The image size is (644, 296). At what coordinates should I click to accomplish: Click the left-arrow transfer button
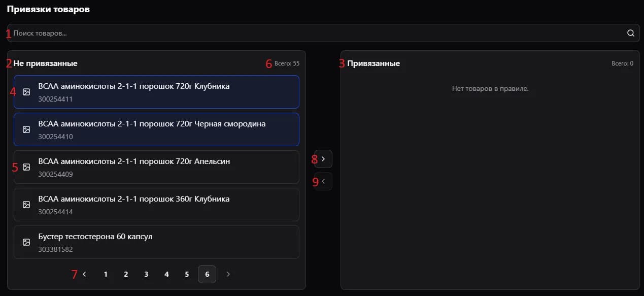(323, 181)
